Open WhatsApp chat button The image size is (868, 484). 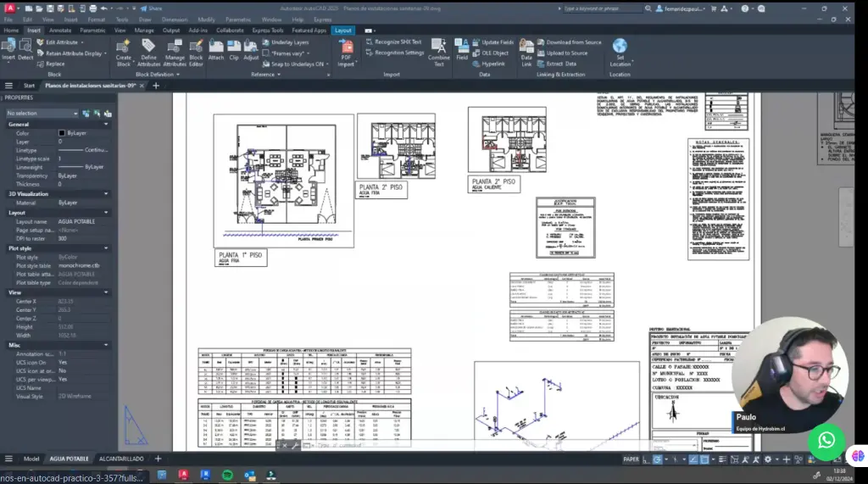click(x=826, y=440)
